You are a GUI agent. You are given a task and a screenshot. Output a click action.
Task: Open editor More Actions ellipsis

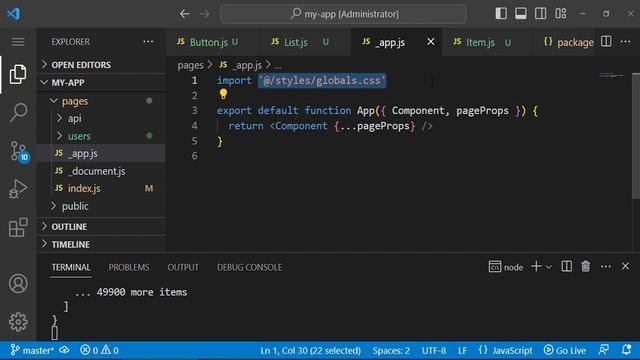tap(625, 42)
